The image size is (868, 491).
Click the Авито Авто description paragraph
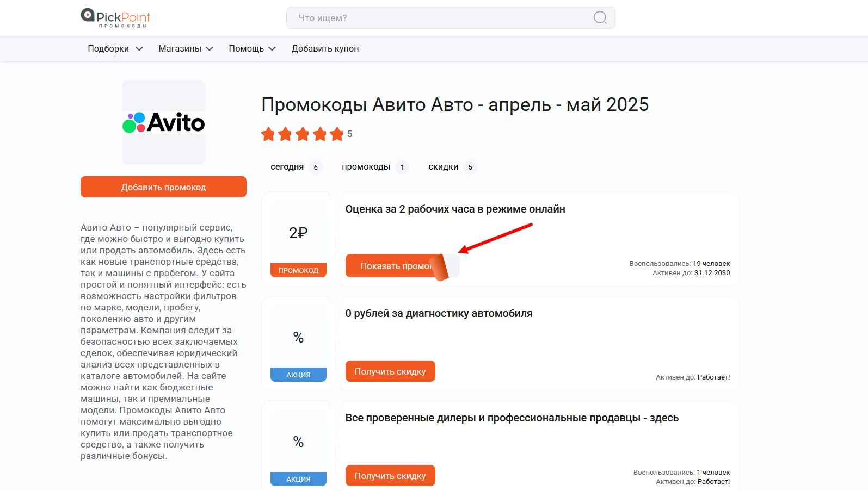point(163,341)
